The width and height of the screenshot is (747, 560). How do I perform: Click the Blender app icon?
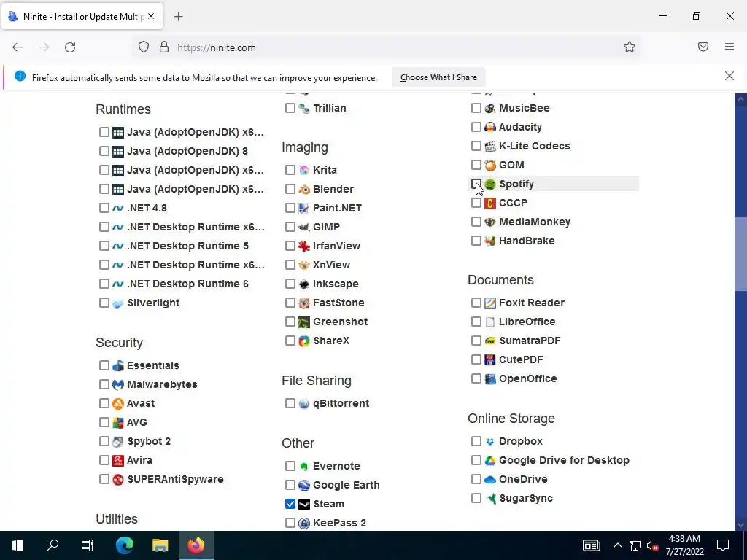[304, 189]
